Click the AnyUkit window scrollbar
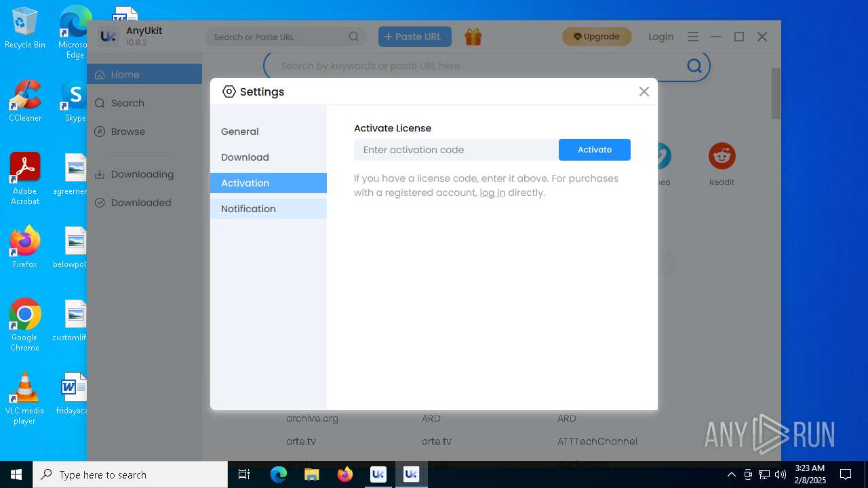The height and width of the screenshot is (488, 868). tap(776, 94)
